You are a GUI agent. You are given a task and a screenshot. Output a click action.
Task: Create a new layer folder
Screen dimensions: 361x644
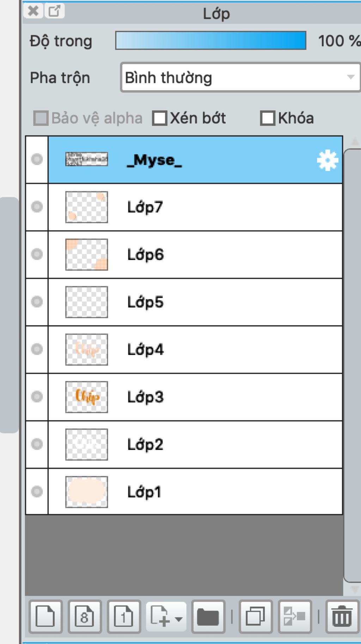point(208,617)
